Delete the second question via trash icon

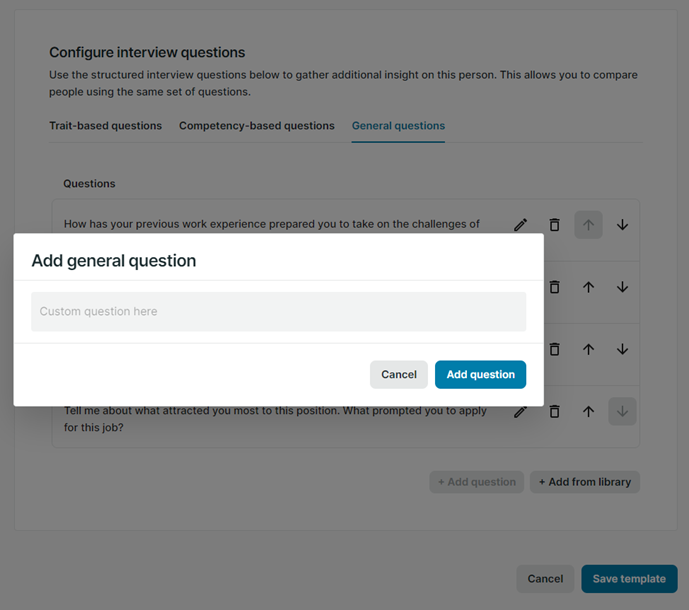(x=555, y=287)
